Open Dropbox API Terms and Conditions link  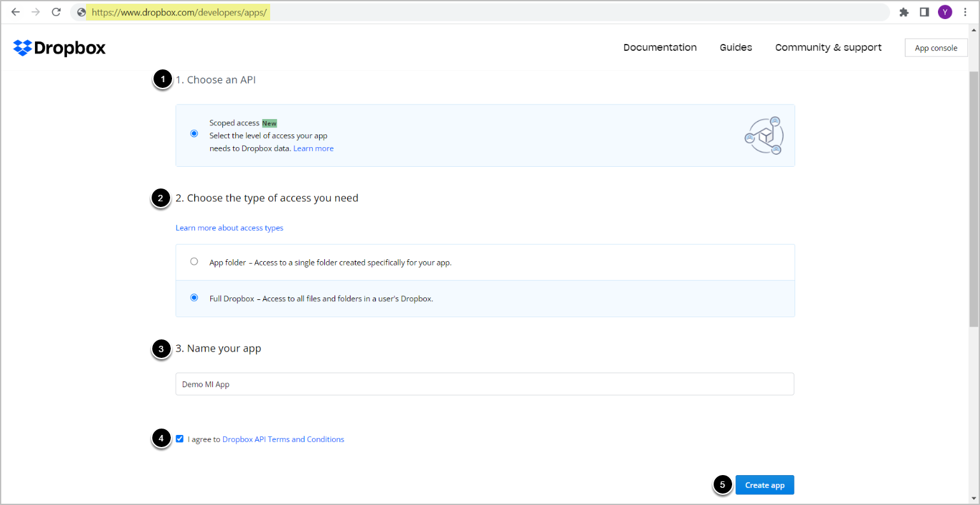283,439
